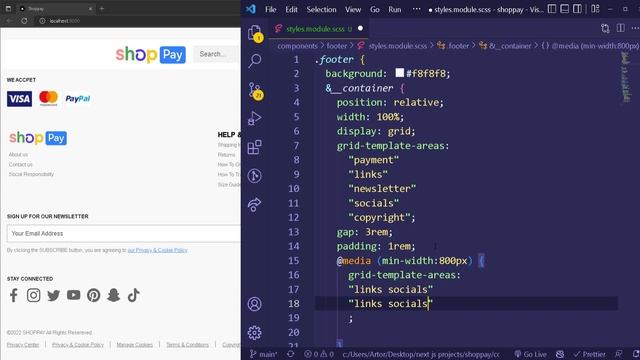Select the styles.module.scss editor tab
Image resolution: width=640 pixels, height=360 pixels.
click(319, 29)
